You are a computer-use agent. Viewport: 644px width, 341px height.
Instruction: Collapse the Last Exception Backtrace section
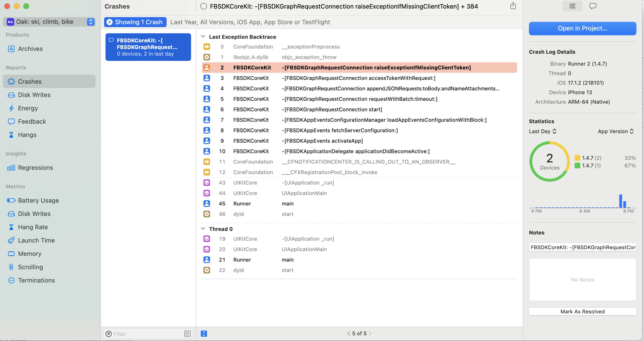tap(203, 37)
